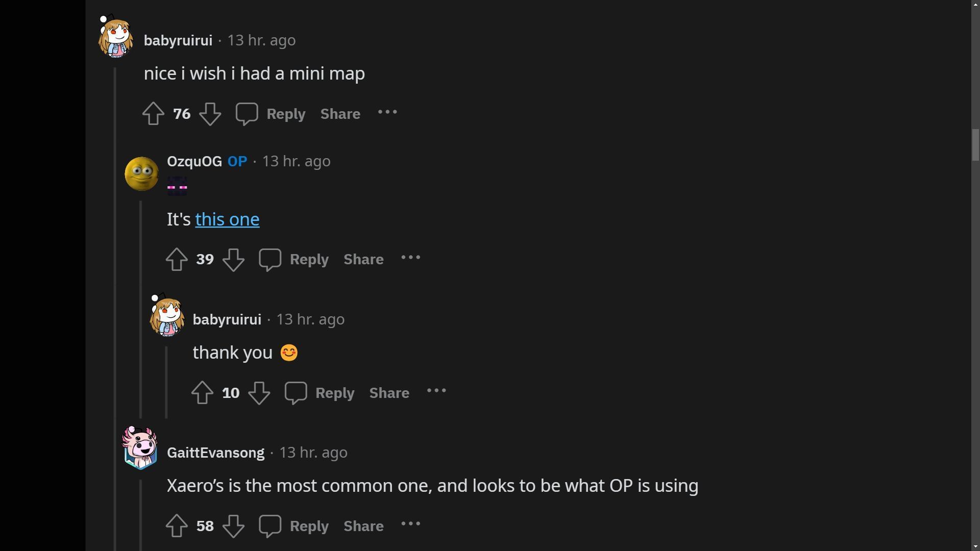
Task: Collapse the "thank you" comment thread line
Action: point(166,382)
